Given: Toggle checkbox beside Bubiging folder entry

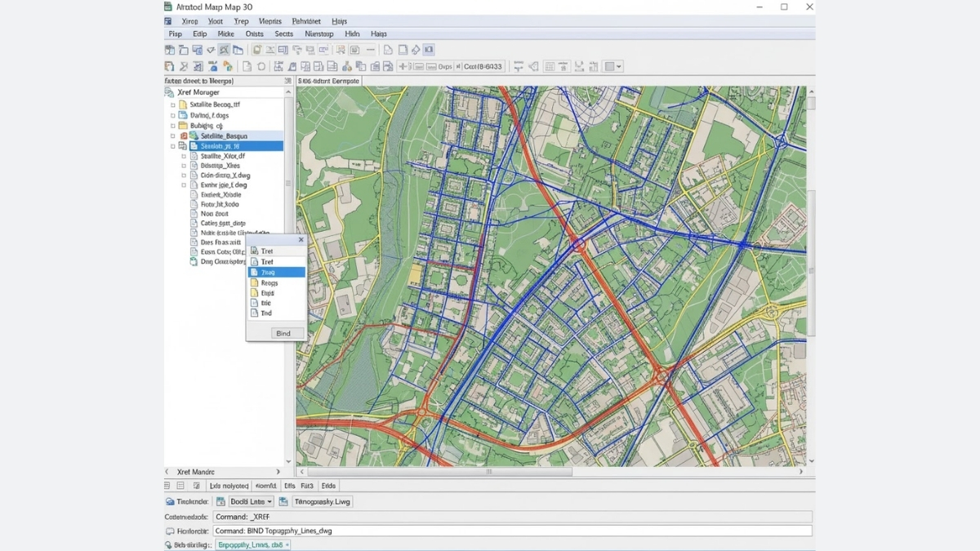Looking at the screenshot, I should coord(172,126).
